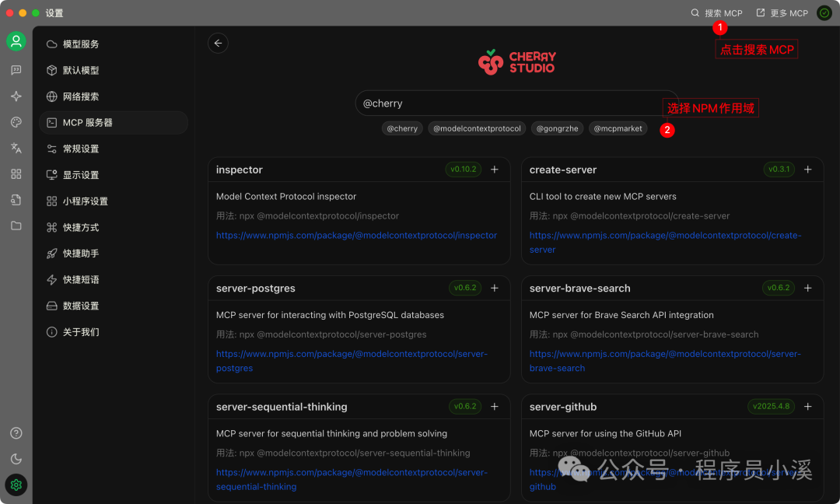The image size is (840, 504).
Task: Select the @mcpmarket scope tag
Action: (618, 128)
